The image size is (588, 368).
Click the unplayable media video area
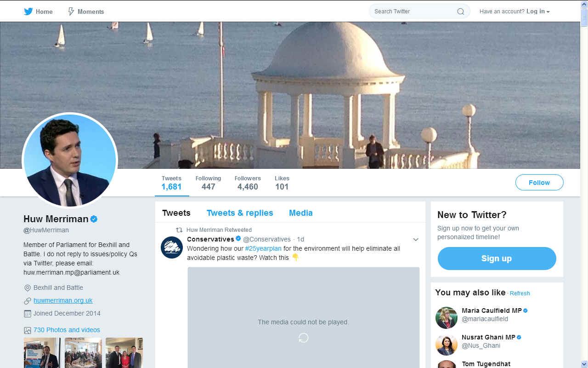(304, 317)
